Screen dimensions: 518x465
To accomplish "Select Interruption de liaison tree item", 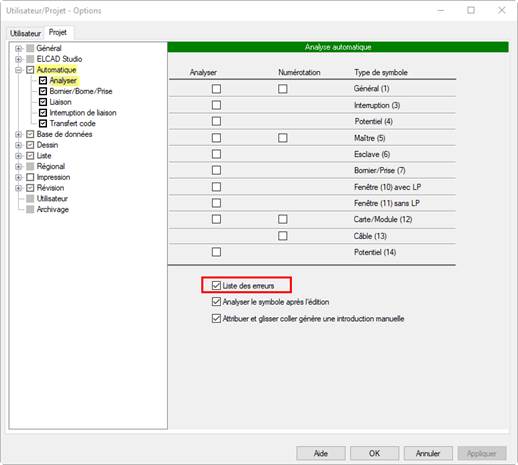I will click(83, 113).
